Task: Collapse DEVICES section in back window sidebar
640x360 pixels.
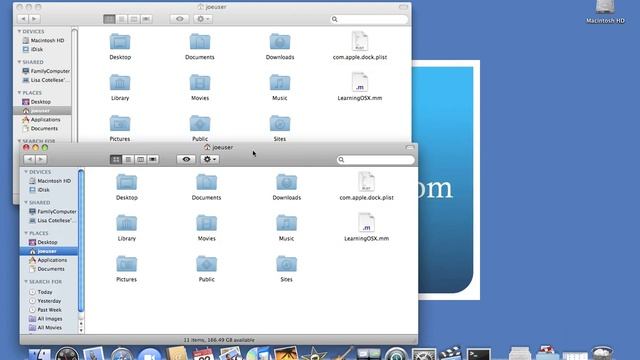Action: click(19, 31)
